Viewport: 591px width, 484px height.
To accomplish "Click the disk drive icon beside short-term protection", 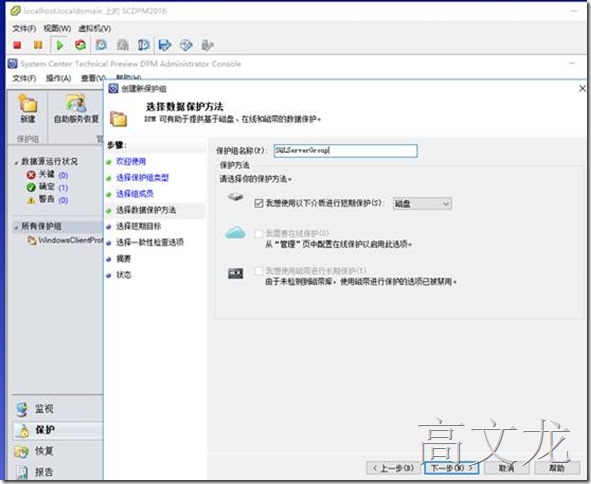I will click(236, 196).
